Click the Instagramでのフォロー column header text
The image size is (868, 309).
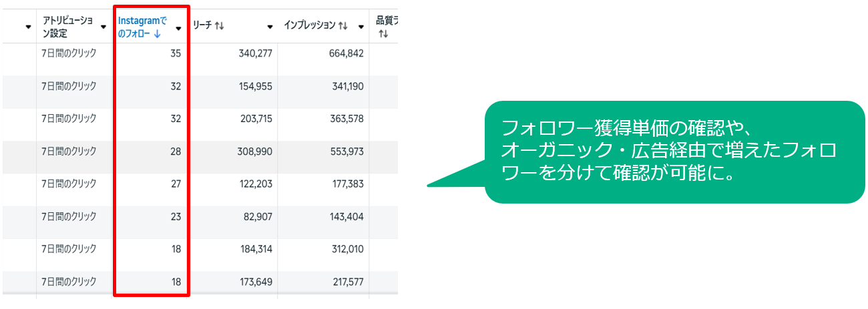pos(142,21)
